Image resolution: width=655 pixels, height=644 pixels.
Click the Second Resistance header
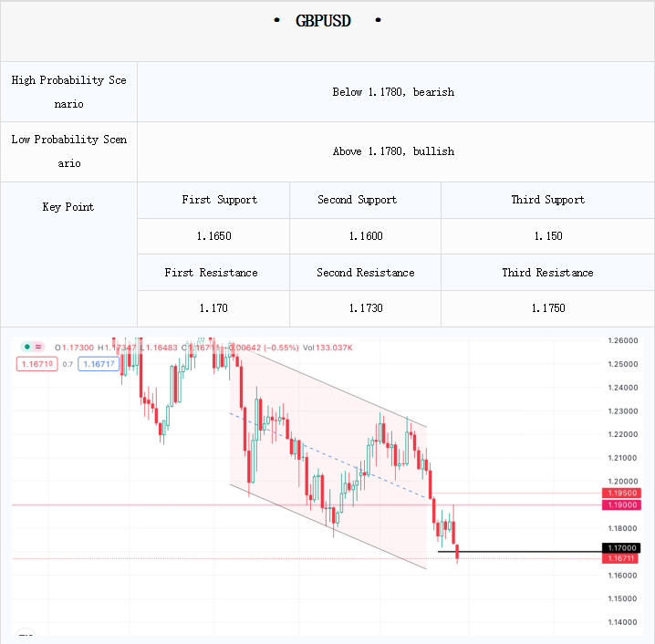366,273
